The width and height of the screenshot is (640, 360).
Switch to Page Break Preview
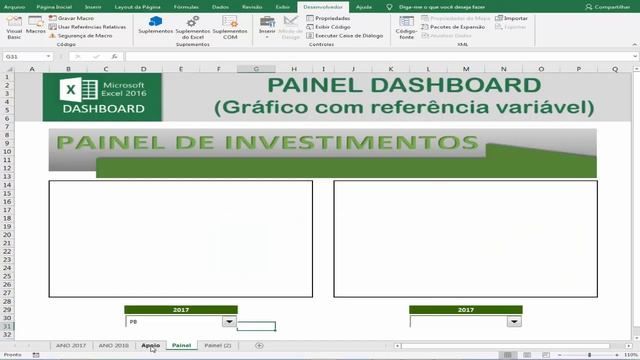(546, 355)
